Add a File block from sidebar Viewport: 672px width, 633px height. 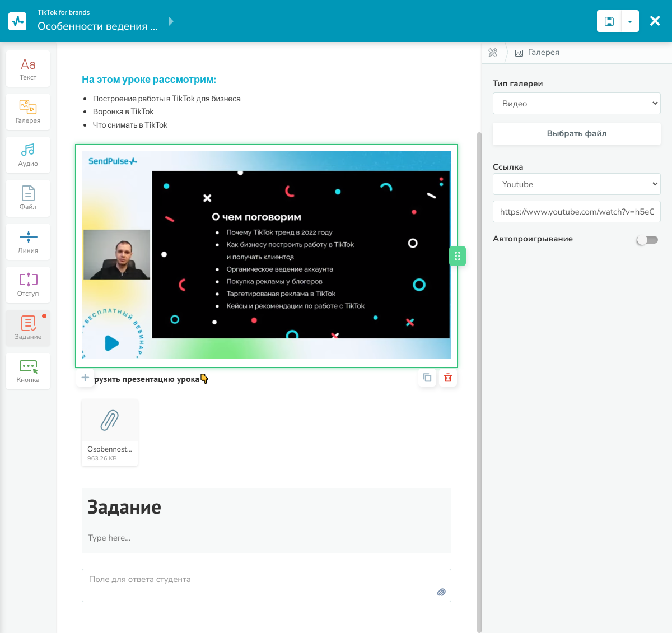(28, 198)
